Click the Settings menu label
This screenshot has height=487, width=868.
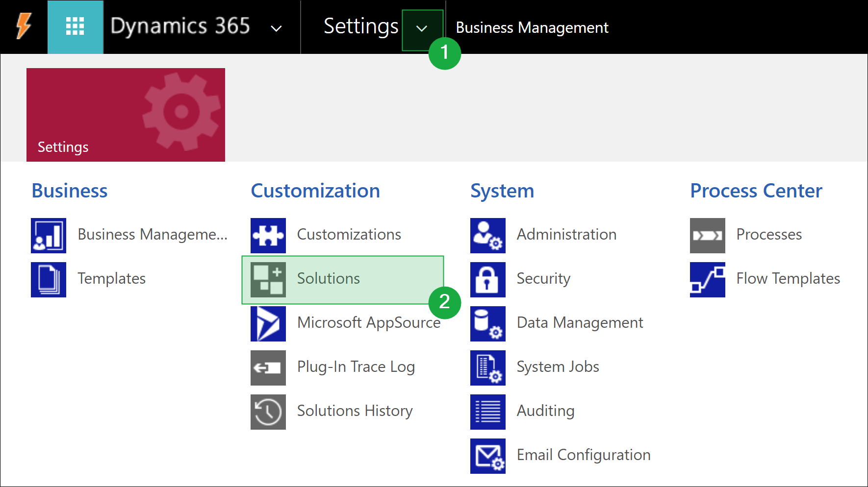[x=361, y=26]
